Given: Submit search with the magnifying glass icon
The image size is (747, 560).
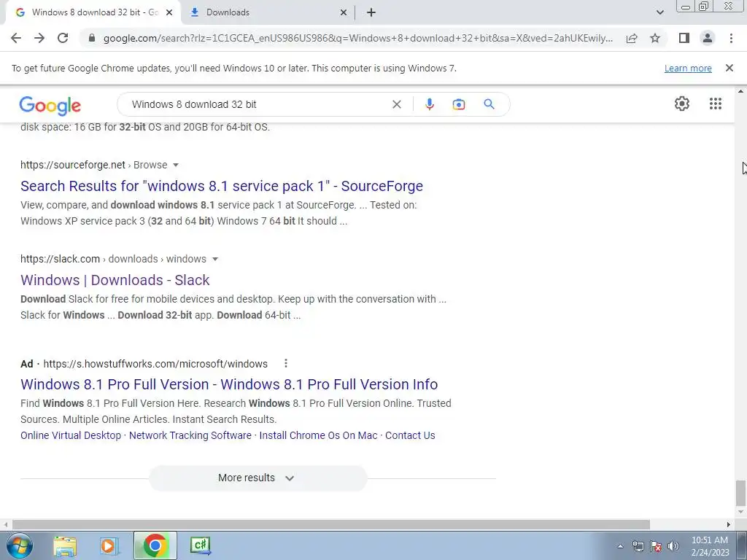Looking at the screenshot, I should pos(489,104).
